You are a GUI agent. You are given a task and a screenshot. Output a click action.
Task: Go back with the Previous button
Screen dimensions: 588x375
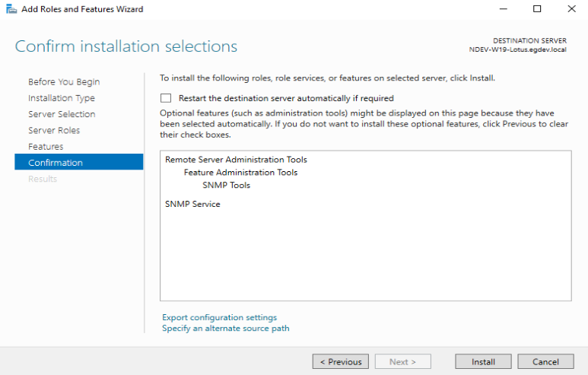(x=341, y=362)
